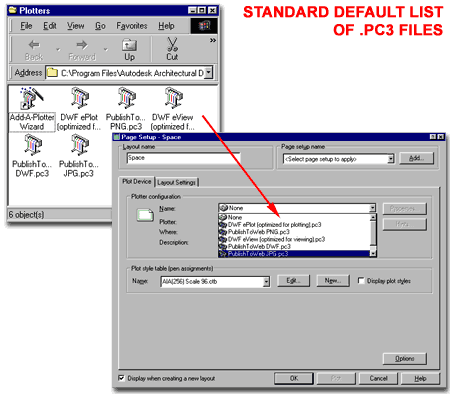Click the Hints button
This screenshot has width=450, height=394.
pyautogui.click(x=404, y=224)
